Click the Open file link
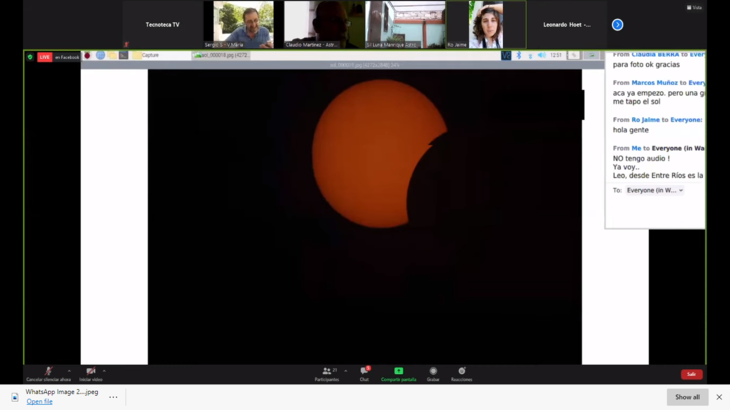This screenshot has height=410, width=730. point(40,402)
